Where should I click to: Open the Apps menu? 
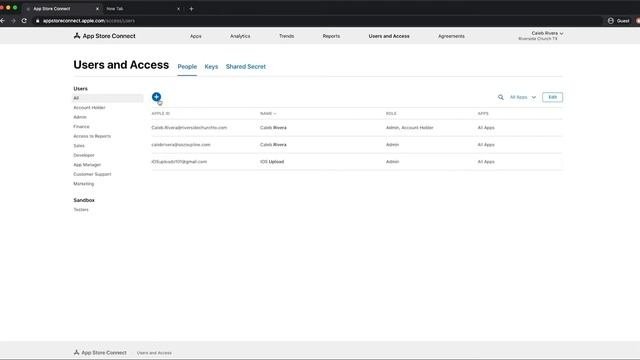pos(196,36)
